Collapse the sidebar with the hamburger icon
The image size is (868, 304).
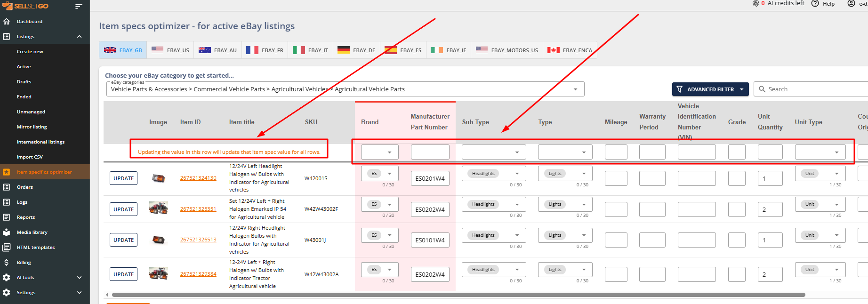[x=79, y=6]
